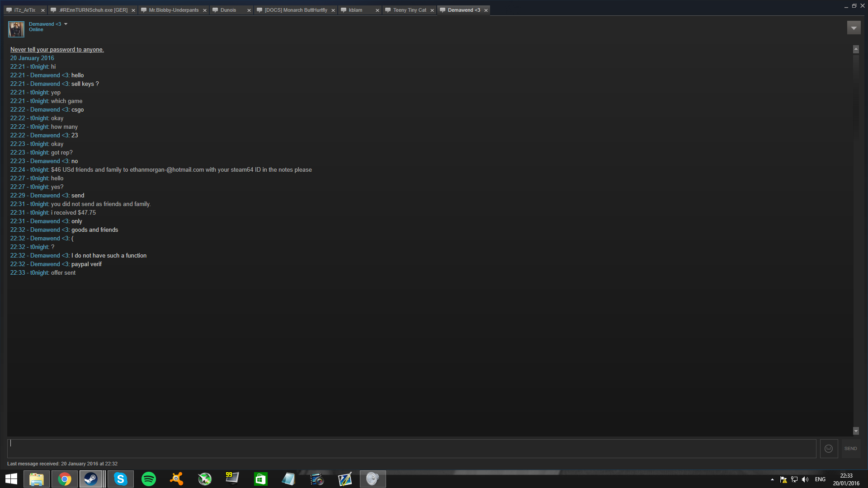The width and height of the screenshot is (868, 488).
Task: Click the Steam taskbar icon
Action: tap(91, 479)
